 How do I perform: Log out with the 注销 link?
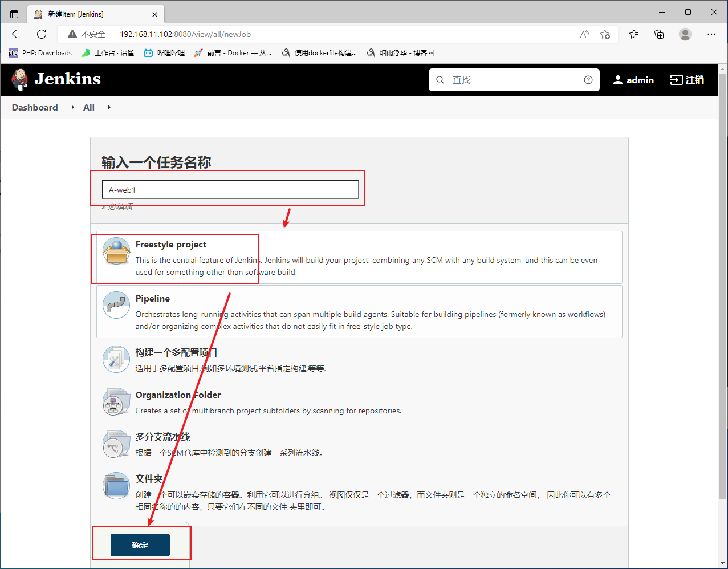687,80
